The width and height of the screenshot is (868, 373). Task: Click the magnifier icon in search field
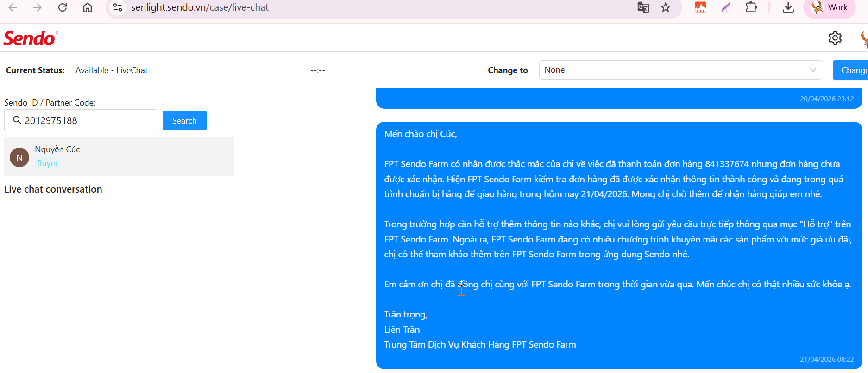(17, 120)
